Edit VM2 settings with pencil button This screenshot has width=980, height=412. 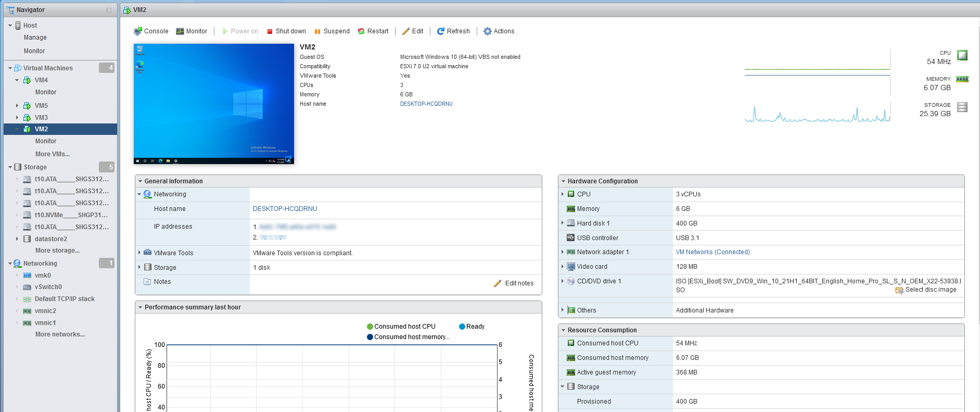click(413, 31)
